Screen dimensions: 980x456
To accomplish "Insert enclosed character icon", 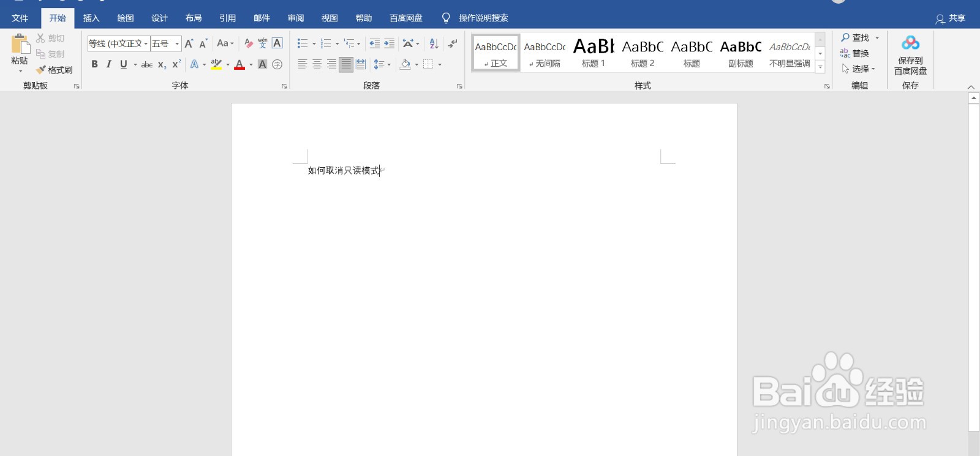I will tap(277, 64).
